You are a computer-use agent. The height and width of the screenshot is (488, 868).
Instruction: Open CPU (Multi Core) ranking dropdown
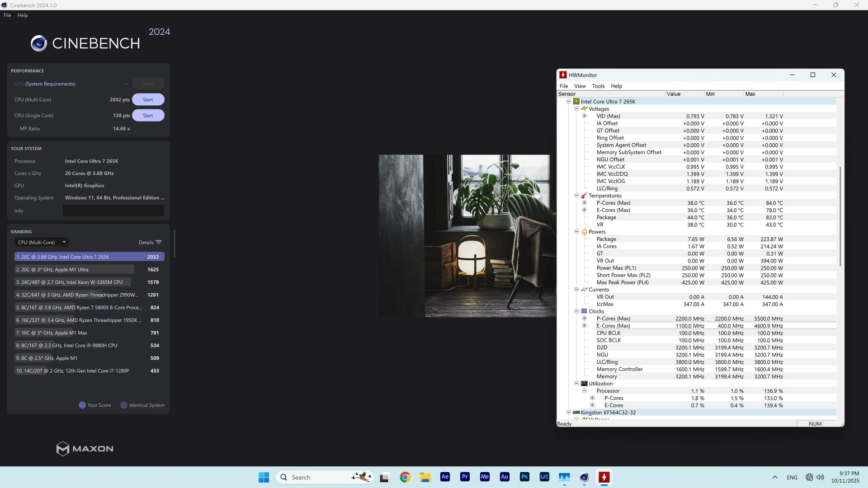(42, 242)
